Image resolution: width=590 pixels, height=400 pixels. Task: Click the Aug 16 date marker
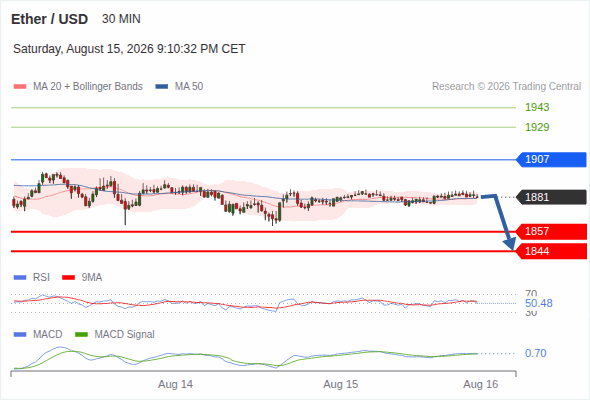tap(481, 385)
